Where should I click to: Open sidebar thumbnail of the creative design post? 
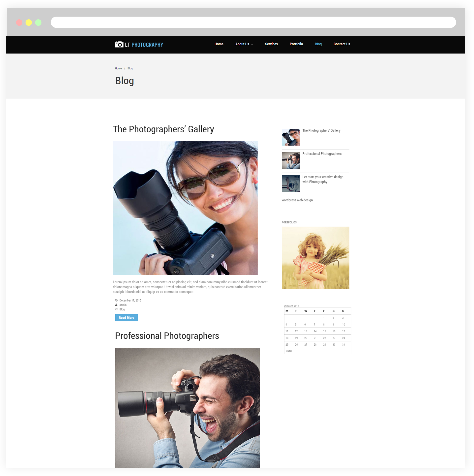[x=290, y=183]
